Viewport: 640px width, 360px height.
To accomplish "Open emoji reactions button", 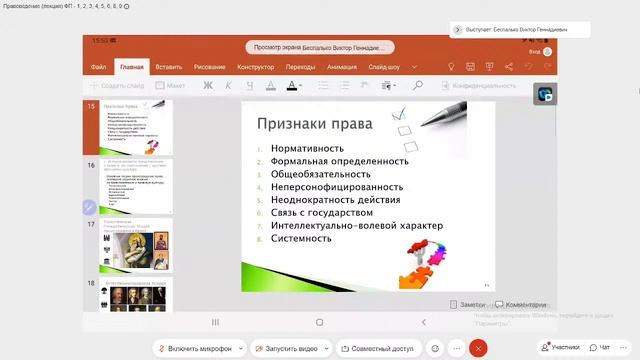I will [x=435, y=349].
